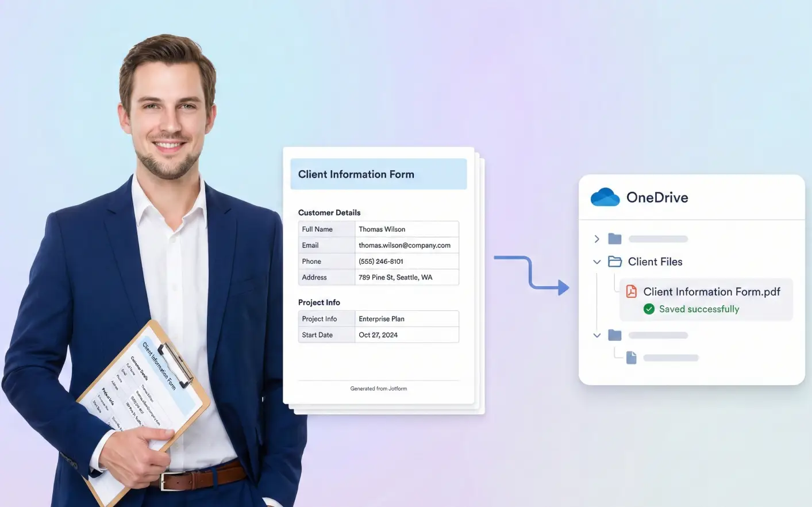Click the Customer Details section heading
812x507 pixels.
(329, 213)
